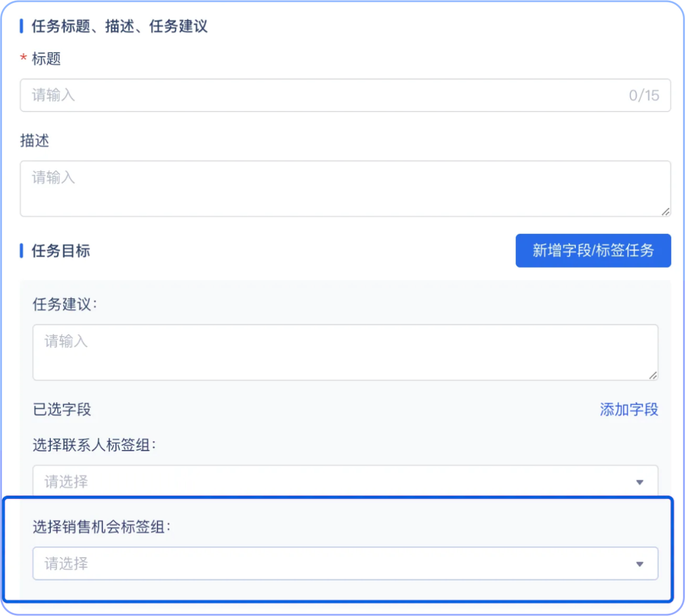685x616 pixels.
Task: Click the 任务目标 section heading
Action: [61, 251]
